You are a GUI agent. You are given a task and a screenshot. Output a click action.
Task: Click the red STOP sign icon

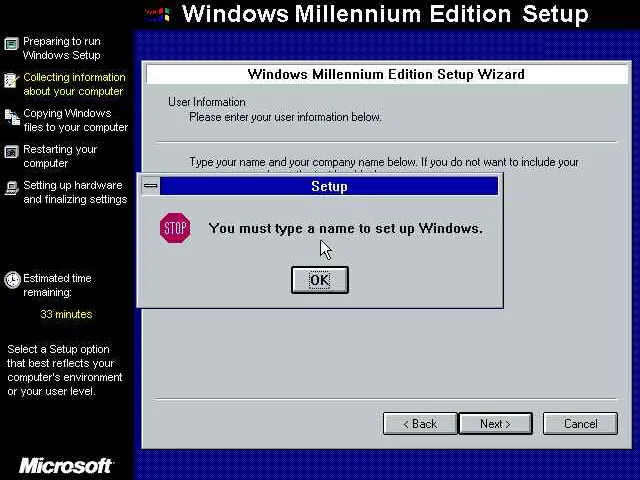[x=175, y=228]
